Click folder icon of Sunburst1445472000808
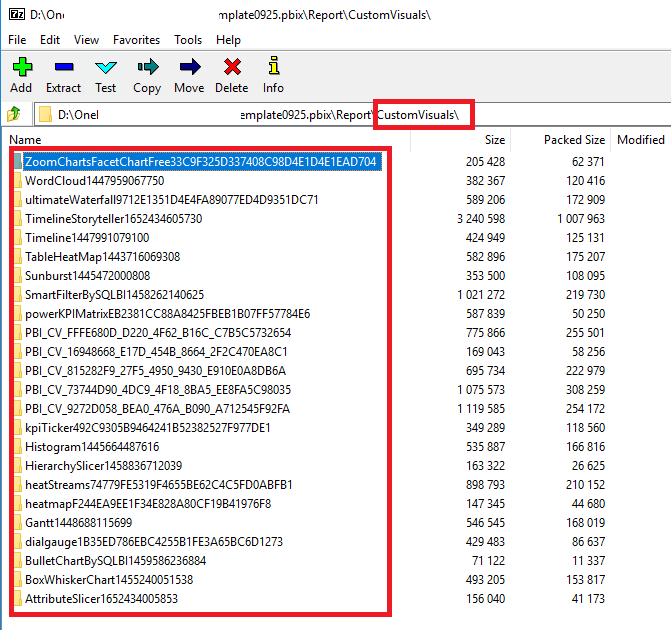 click(x=18, y=276)
